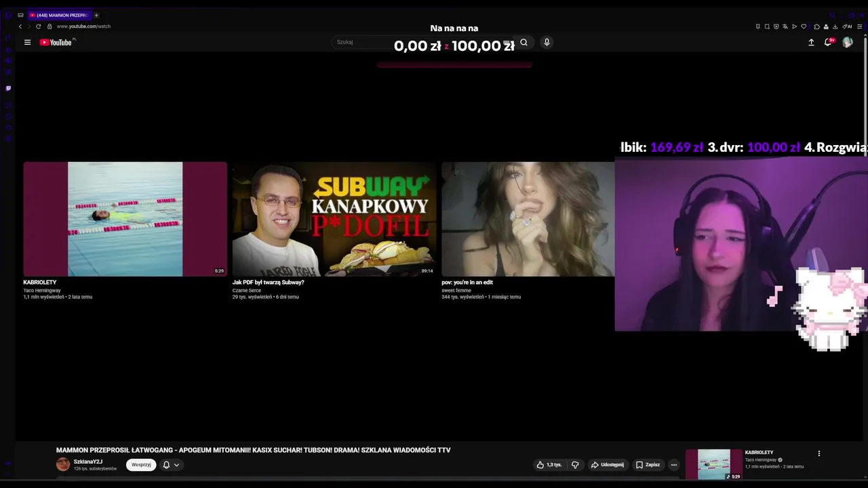
Task: Open browser pinboards pin icon
Action: 757,26
